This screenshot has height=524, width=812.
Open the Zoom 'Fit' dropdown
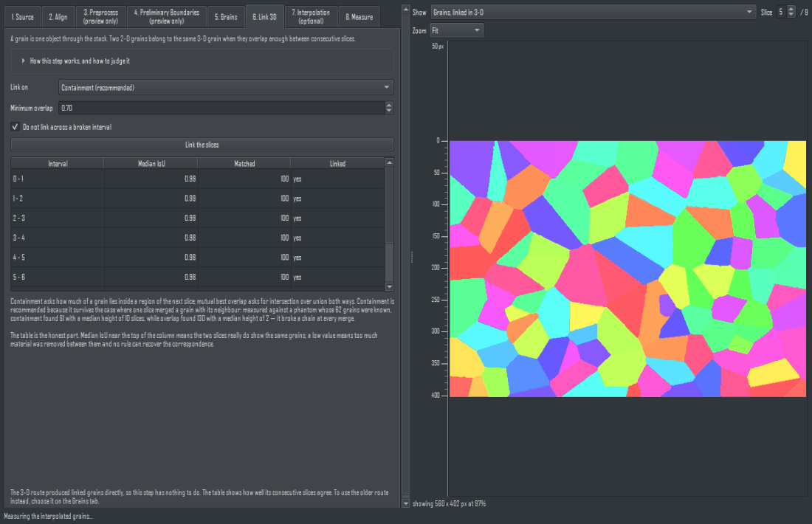click(456, 30)
